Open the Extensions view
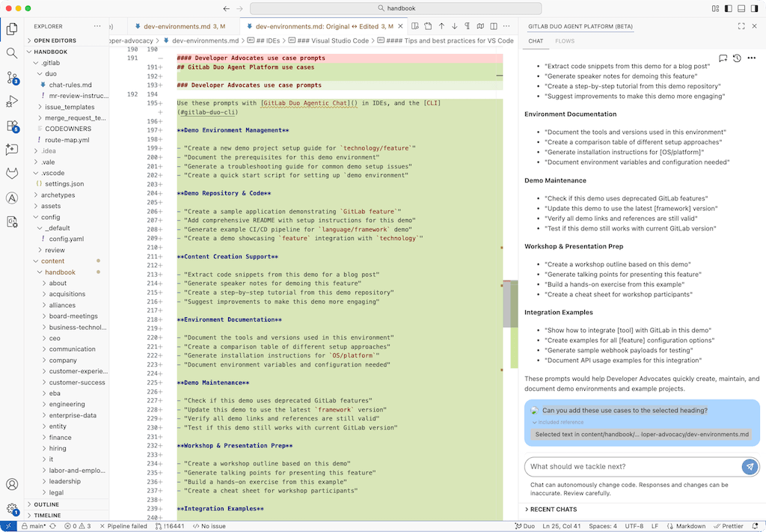This screenshot has width=766, height=532. pos(12,126)
